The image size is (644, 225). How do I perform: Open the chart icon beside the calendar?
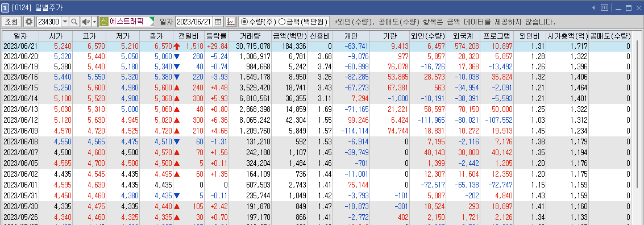coord(231,22)
